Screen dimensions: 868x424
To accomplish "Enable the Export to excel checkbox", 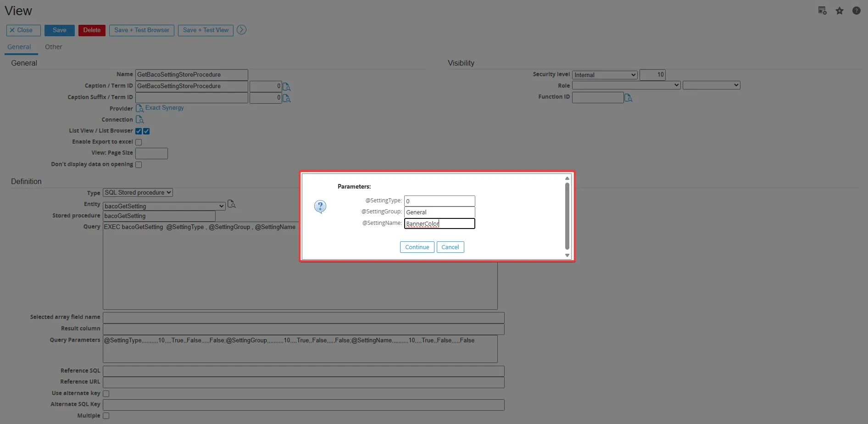I will (139, 142).
